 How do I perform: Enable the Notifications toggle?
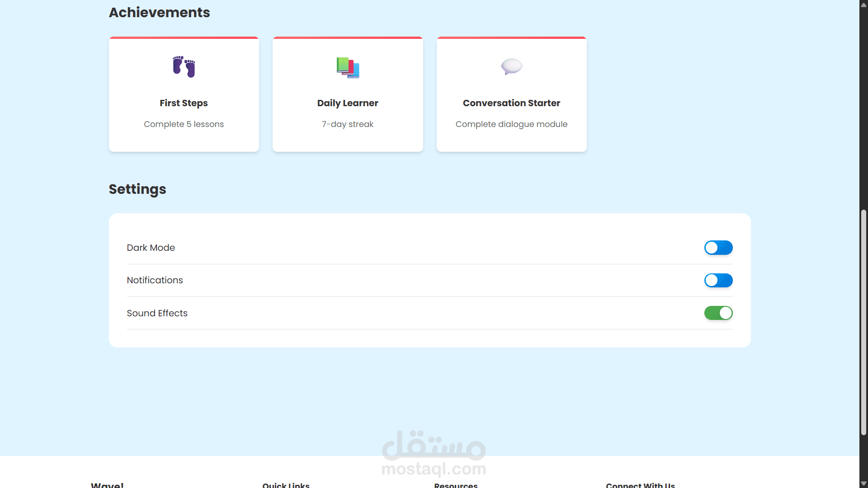pyautogui.click(x=718, y=280)
